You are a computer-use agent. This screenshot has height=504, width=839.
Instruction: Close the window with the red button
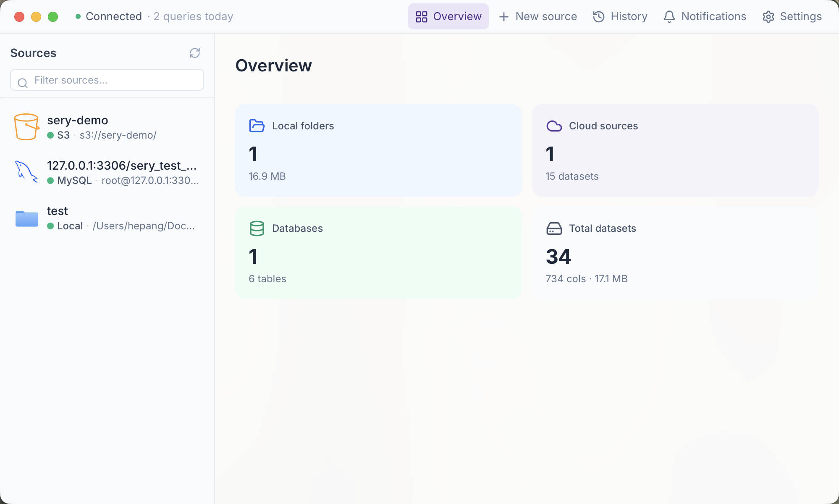(x=19, y=17)
